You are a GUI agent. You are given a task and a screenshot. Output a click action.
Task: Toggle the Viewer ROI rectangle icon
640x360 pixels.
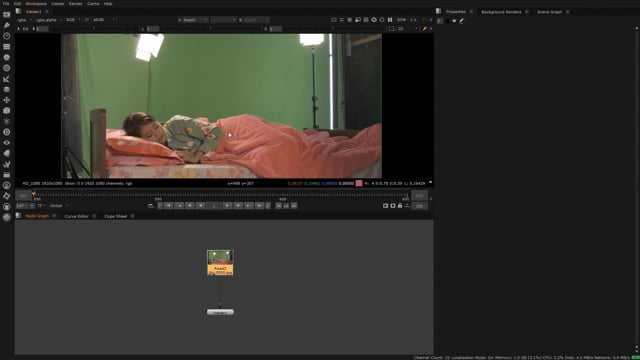click(333, 20)
